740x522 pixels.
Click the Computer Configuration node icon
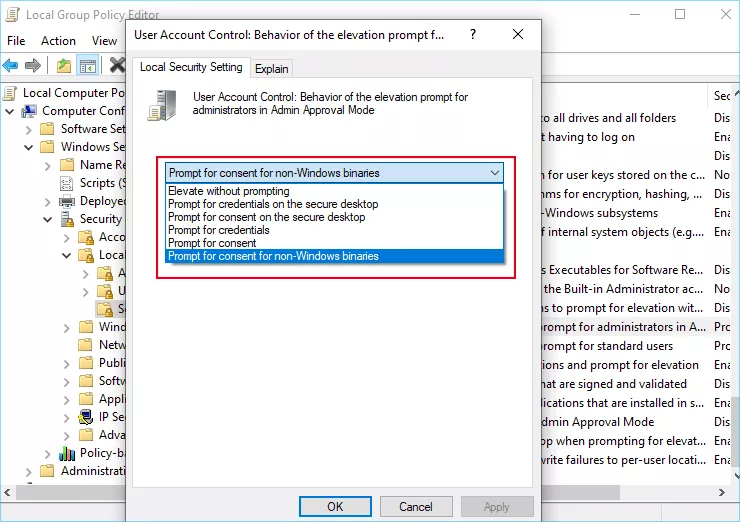tap(29, 111)
